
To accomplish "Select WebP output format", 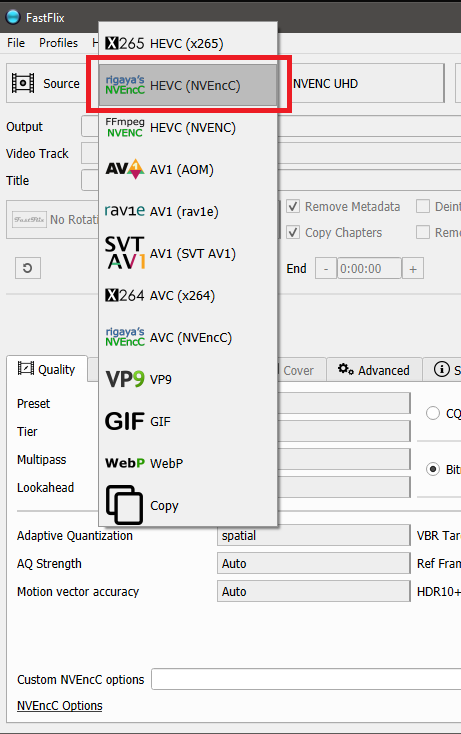I will tap(188, 463).
